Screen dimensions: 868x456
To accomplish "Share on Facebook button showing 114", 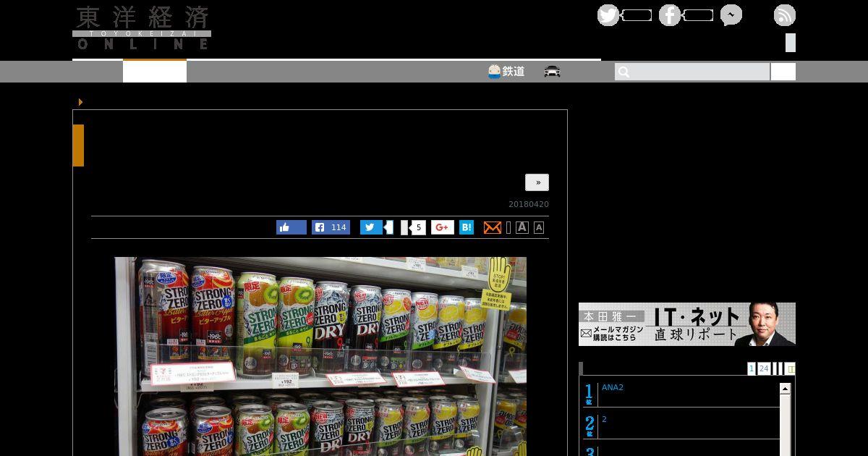I will (331, 227).
